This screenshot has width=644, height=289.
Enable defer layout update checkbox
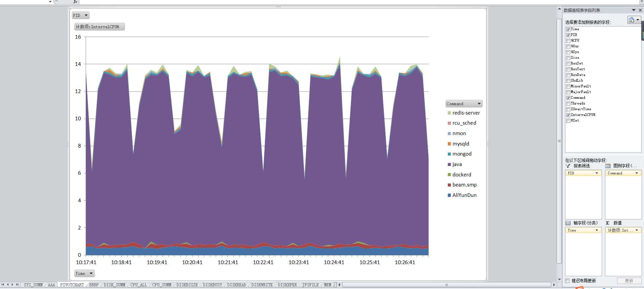(x=567, y=281)
